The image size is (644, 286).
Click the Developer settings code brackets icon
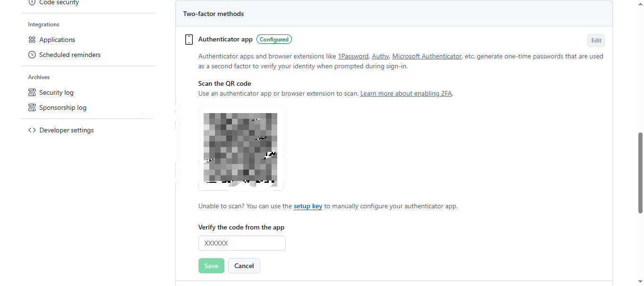click(32, 131)
